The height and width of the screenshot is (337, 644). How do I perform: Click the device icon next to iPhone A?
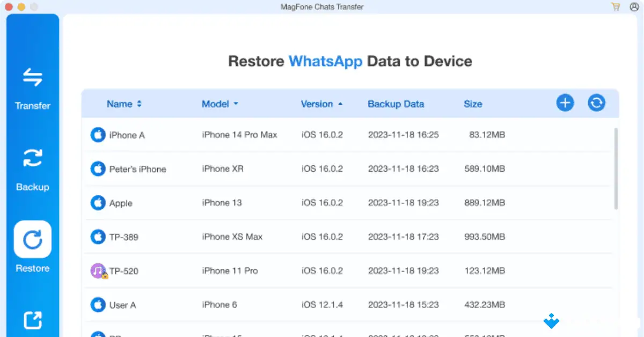pos(97,135)
